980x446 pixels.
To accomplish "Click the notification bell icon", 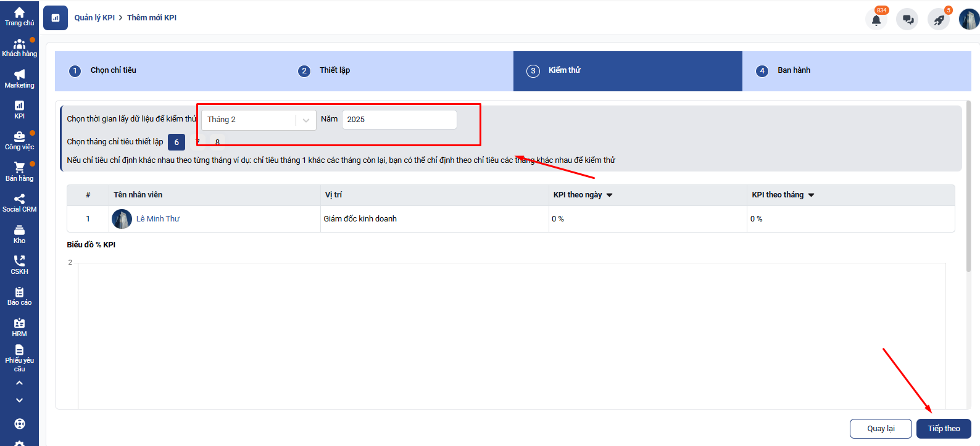I will [x=876, y=19].
